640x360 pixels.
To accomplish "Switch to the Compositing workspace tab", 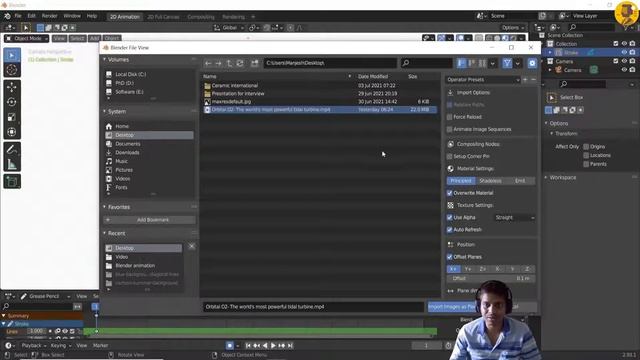I will tap(201, 17).
